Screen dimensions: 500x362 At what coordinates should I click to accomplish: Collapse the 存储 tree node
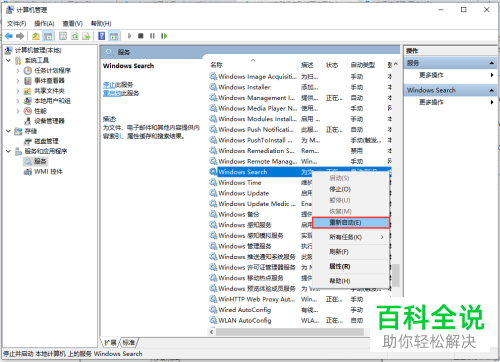9,131
